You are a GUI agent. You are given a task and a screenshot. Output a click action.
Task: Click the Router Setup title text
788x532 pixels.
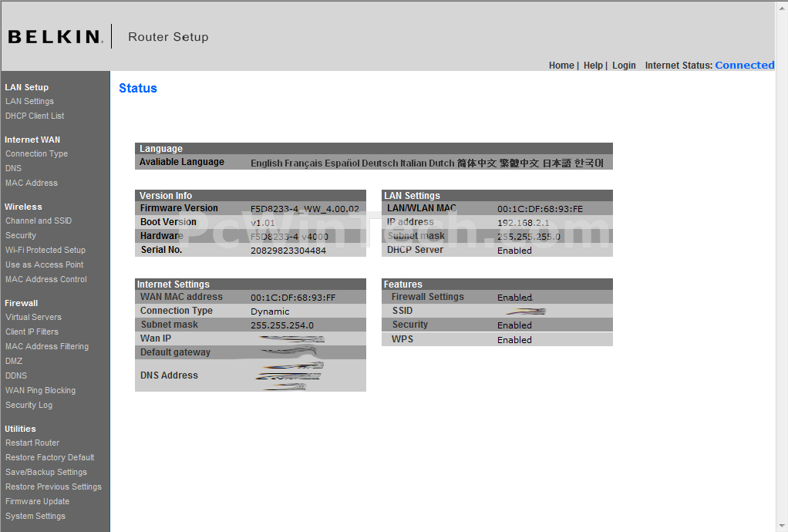tap(168, 37)
